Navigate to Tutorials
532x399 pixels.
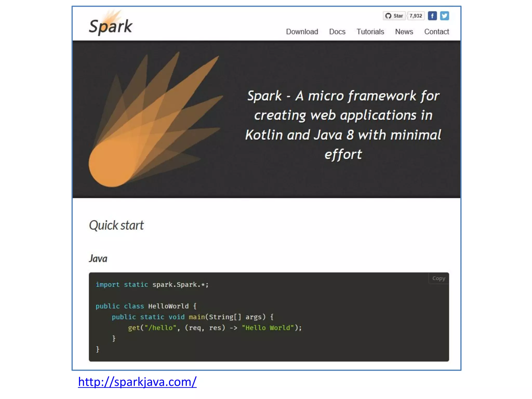(x=370, y=32)
